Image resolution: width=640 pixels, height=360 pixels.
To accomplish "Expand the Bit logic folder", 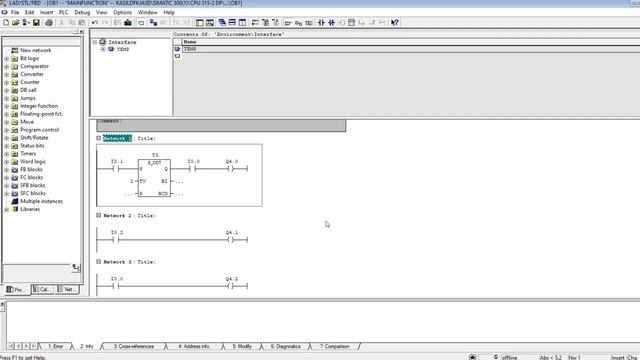I will (7, 58).
